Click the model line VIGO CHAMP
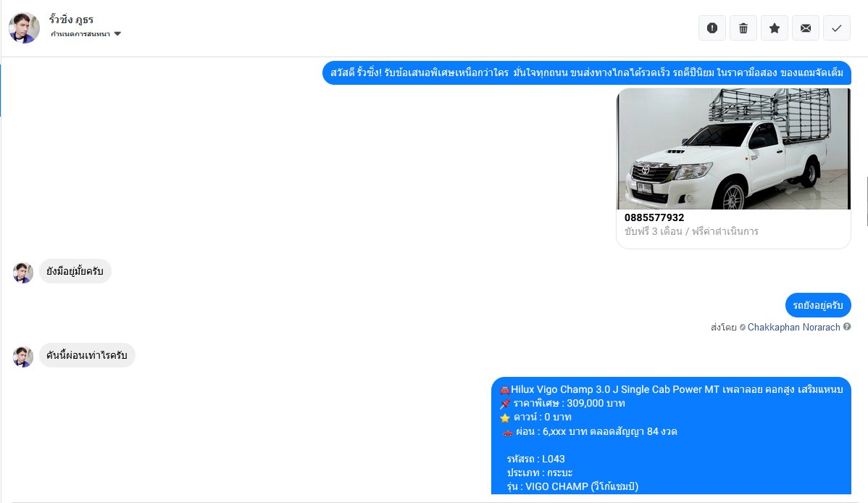Image resolution: width=868 pixels, height=503 pixels. pos(572,486)
